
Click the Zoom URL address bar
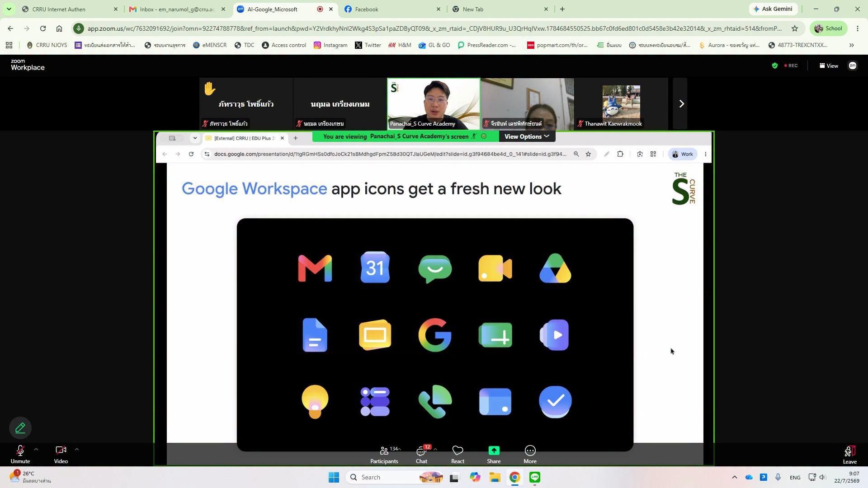click(434, 28)
